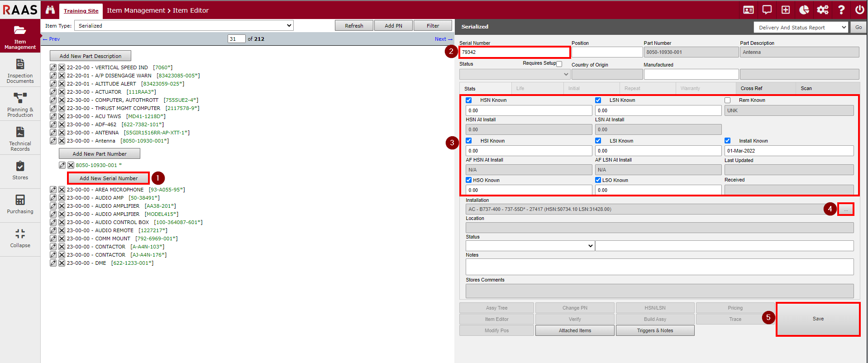The image size is (868, 363).
Task: Click the Serial Number input field
Action: [514, 52]
